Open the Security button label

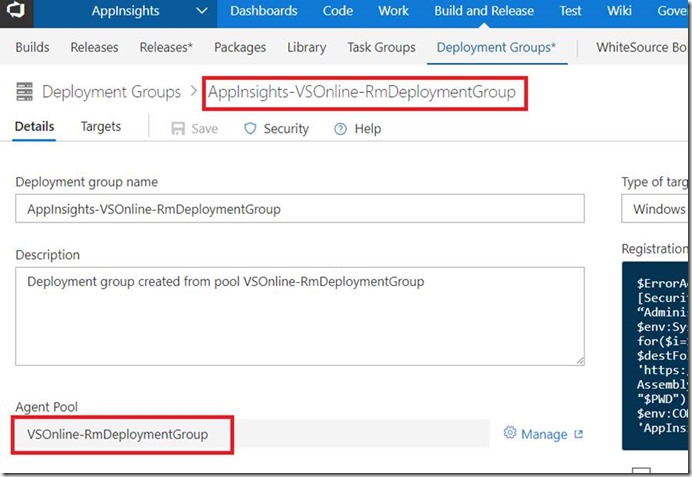tap(286, 128)
